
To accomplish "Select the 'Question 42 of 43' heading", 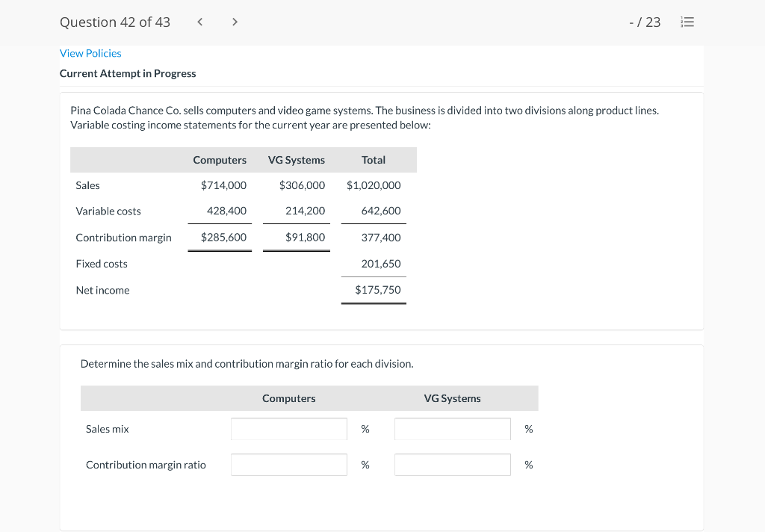I will click(x=114, y=22).
